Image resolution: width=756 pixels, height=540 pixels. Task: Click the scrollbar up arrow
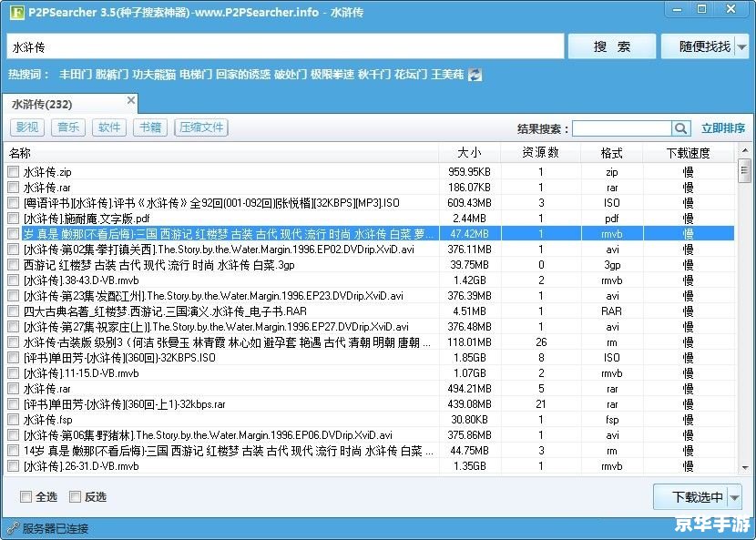pyautogui.click(x=745, y=150)
